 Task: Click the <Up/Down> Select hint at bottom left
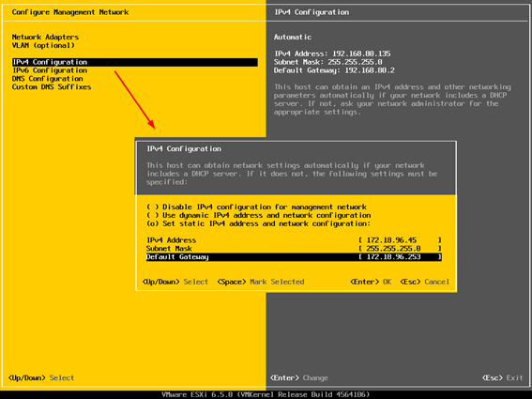pos(41,378)
